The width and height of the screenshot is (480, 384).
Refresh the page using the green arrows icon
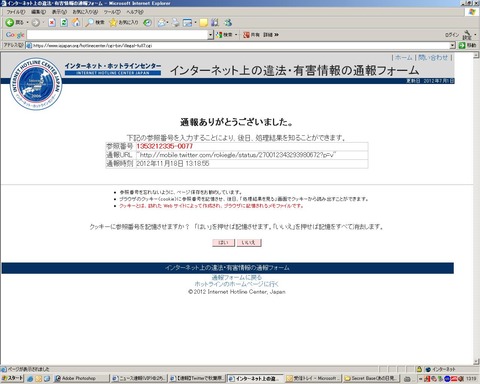[64, 23]
